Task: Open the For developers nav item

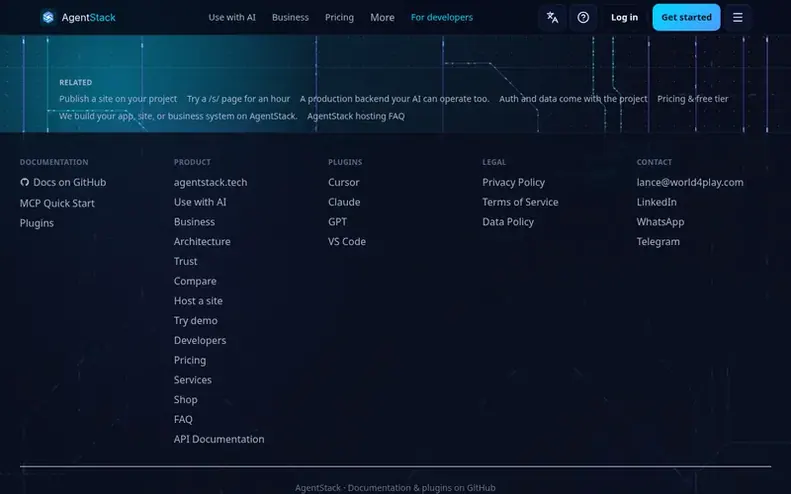Action: tap(441, 17)
